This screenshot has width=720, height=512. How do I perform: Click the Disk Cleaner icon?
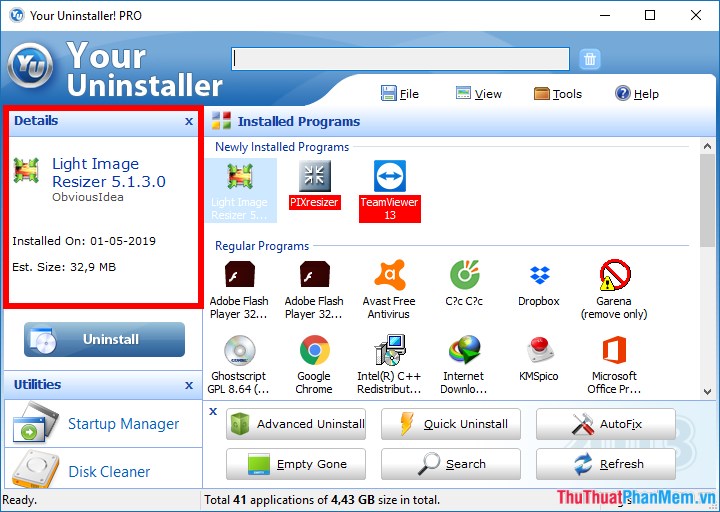[36, 469]
